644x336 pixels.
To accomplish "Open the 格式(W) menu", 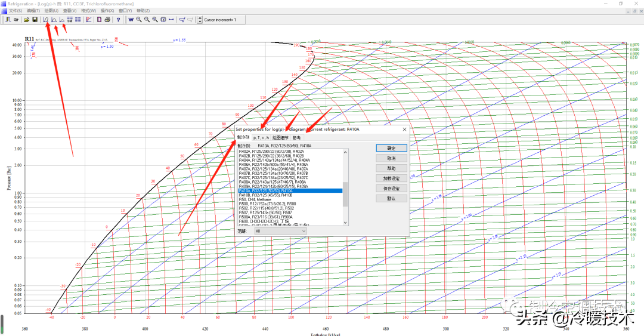I will click(88, 11).
